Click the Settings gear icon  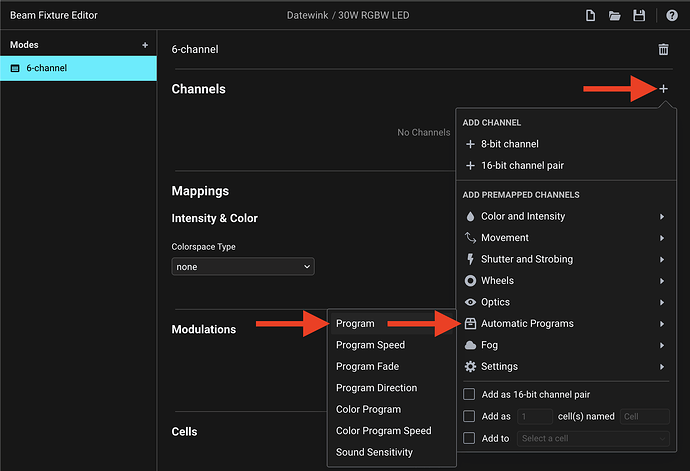(x=470, y=367)
